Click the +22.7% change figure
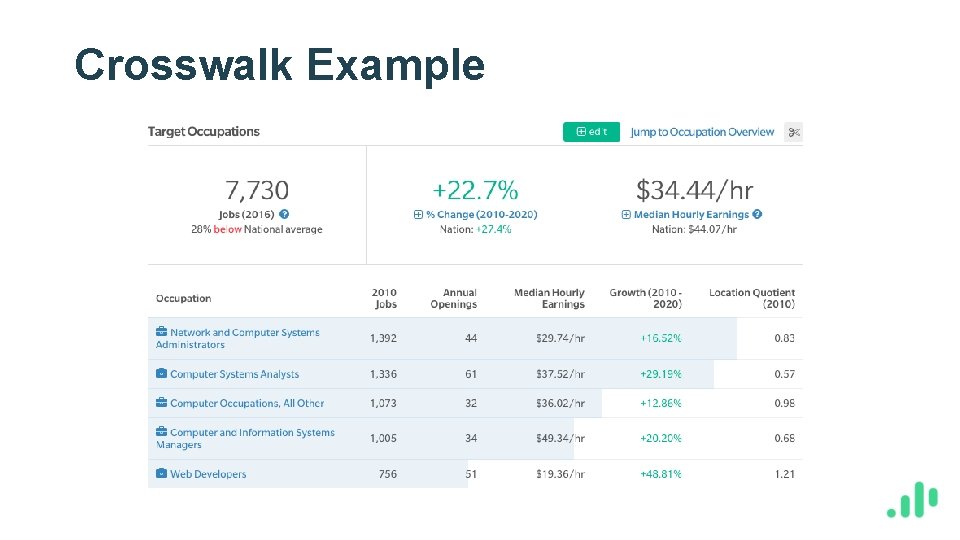The height and width of the screenshot is (540, 960). 475,190
